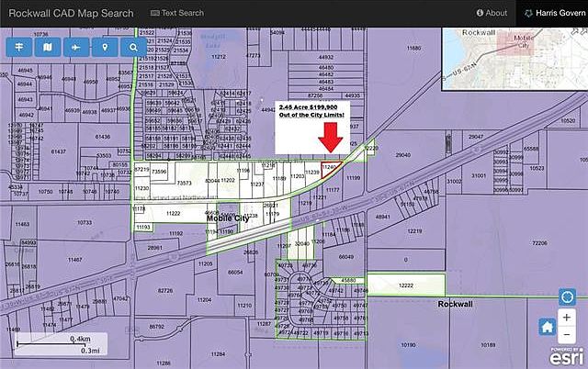
Task: Open the basemap layers tool
Action: pyautogui.click(x=47, y=46)
